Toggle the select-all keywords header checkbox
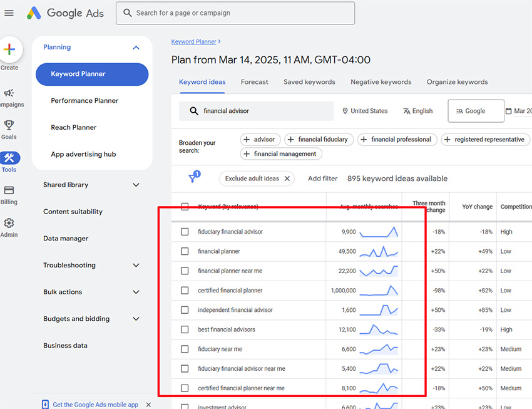This screenshot has height=409, width=532. click(185, 205)
